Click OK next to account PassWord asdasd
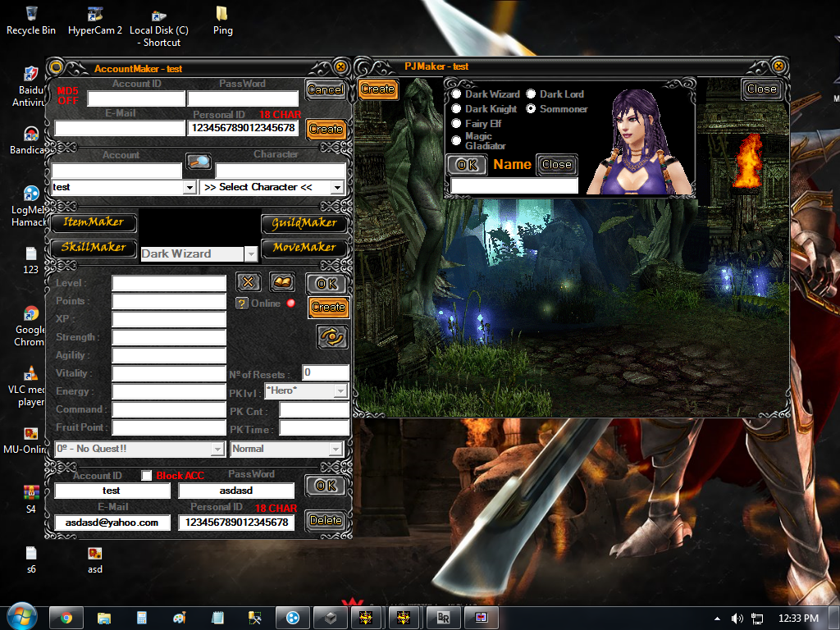This screenshot has height=630, width=840. click(x=326, y=486)
